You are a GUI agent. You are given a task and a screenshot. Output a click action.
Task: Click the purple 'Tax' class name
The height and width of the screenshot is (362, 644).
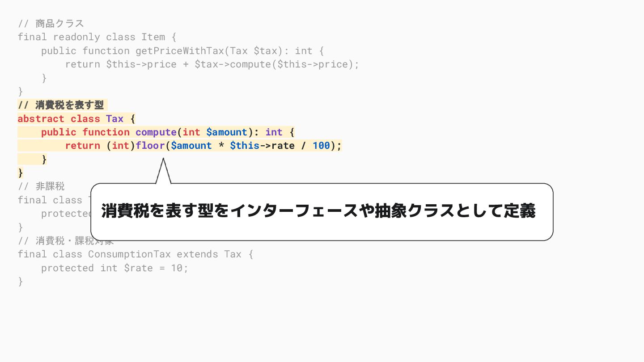[114, 119]
